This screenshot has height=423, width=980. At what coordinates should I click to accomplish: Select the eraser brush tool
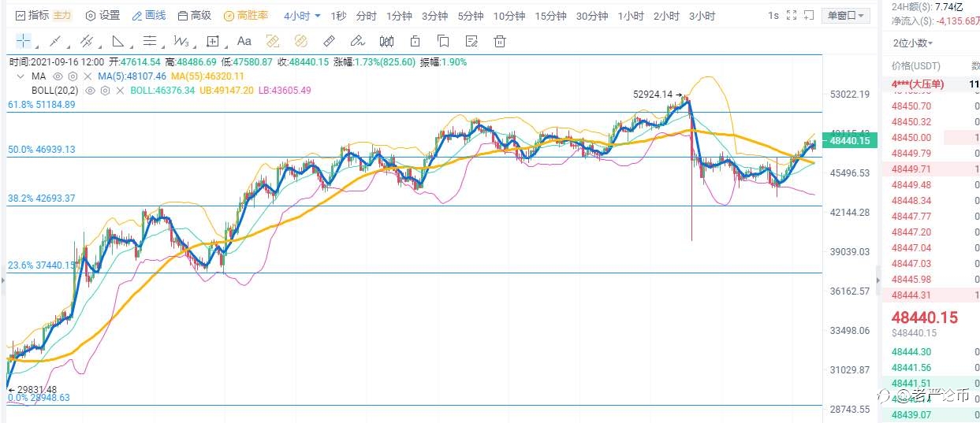(x=358, y=41)
